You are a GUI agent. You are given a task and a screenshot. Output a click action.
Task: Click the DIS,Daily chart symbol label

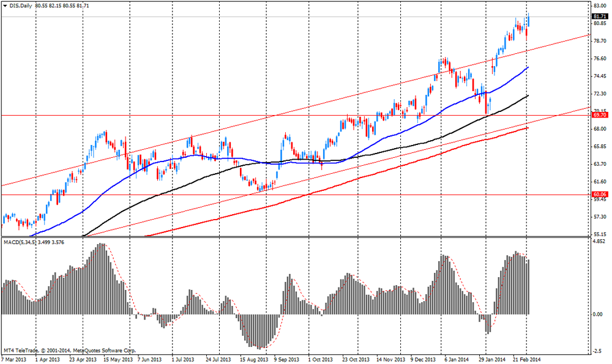(21, 6)
